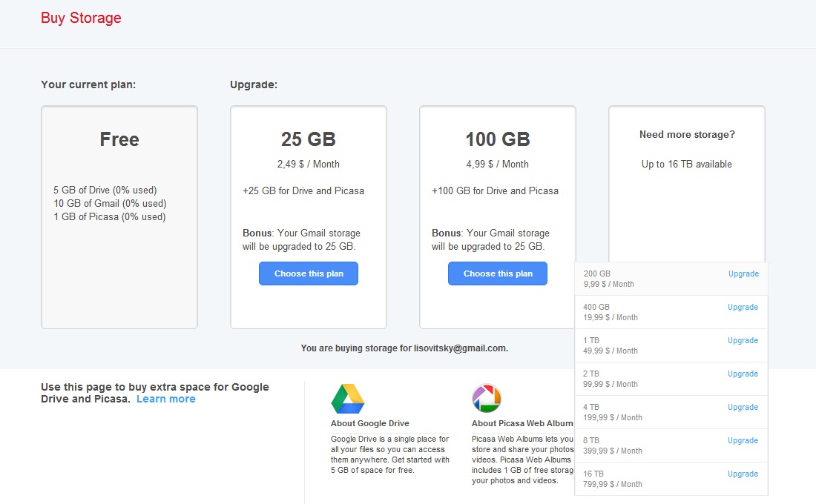Click the About Google Drive heading
This screenshot has height=504, width=816.
click(x=370, y=423)
